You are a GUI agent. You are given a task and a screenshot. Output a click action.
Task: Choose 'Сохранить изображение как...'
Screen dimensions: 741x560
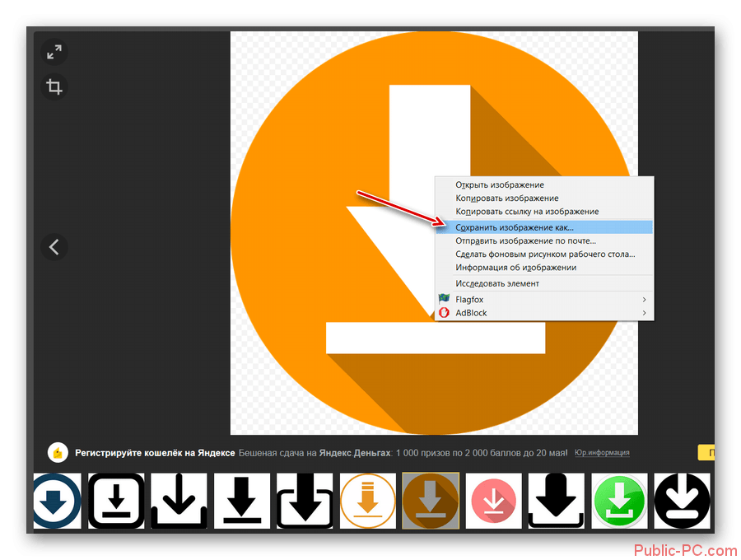tap(515, 226)
